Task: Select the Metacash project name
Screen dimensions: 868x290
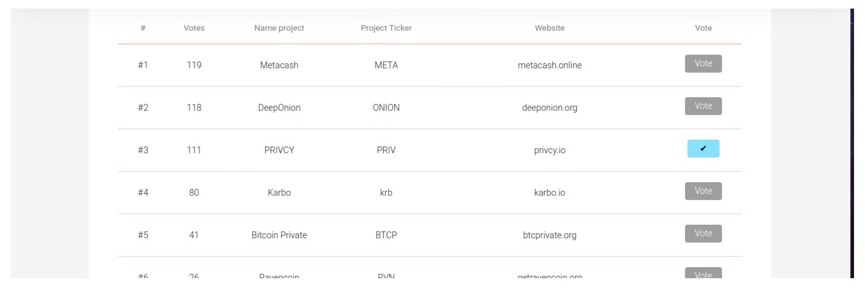Action: [279, 65]
